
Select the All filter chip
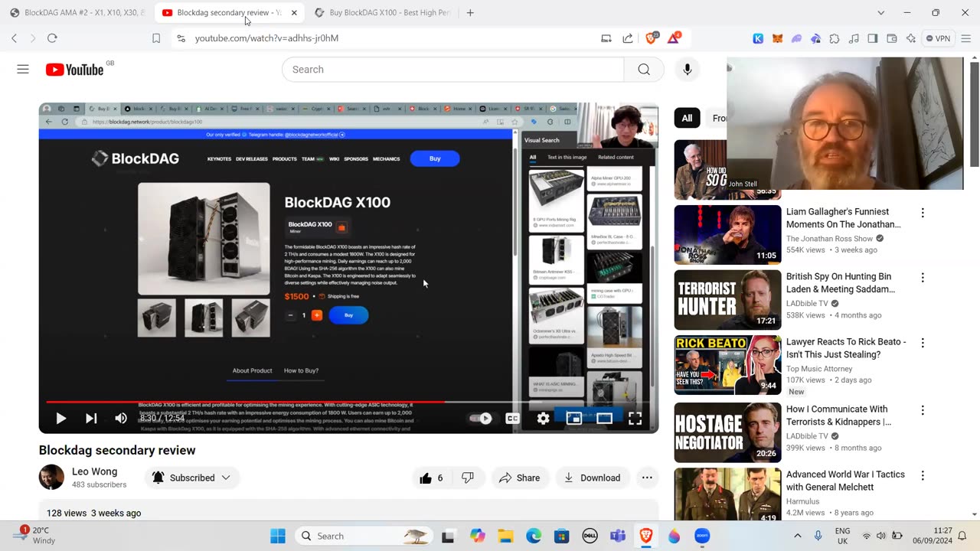(687, 118)
